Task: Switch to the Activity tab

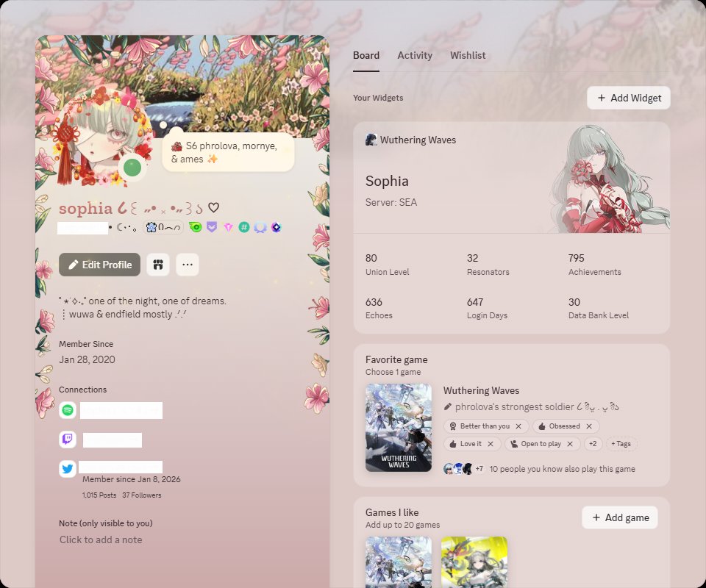Action: (415, 55)
